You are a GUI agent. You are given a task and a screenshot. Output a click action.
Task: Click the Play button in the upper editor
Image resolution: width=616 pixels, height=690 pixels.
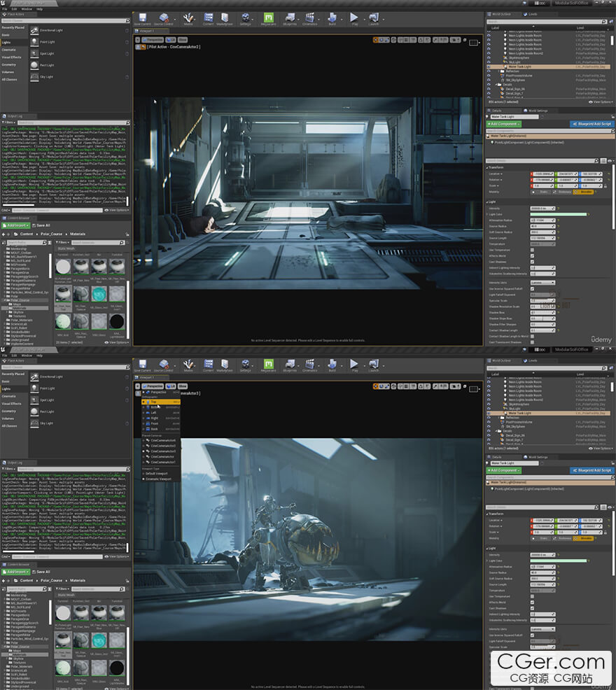[x=354, y=18]
